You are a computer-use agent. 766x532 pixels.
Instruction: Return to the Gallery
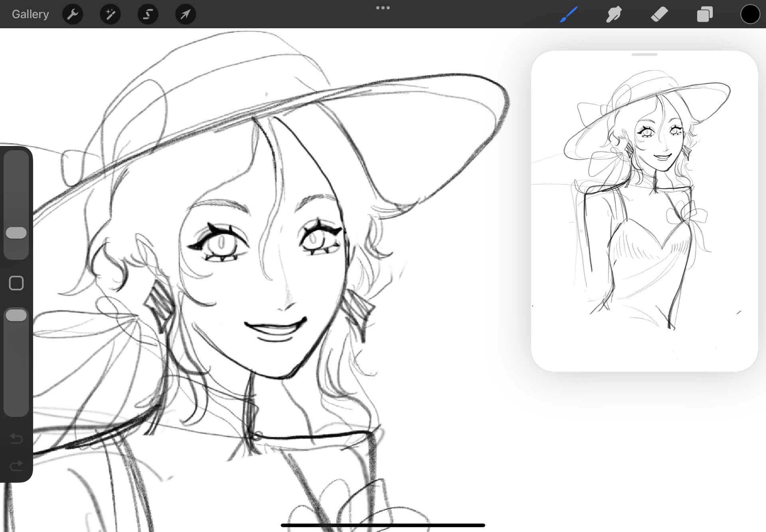click(30, 14)
